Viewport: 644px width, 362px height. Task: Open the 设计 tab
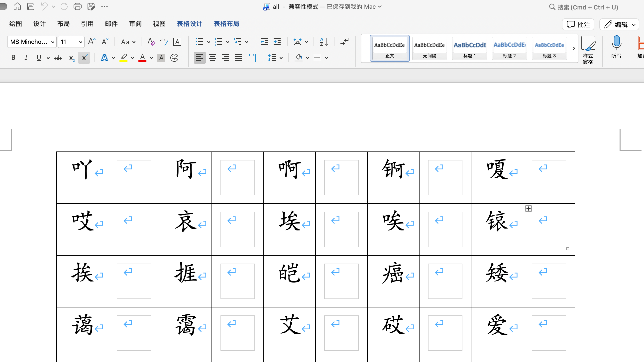39,24
